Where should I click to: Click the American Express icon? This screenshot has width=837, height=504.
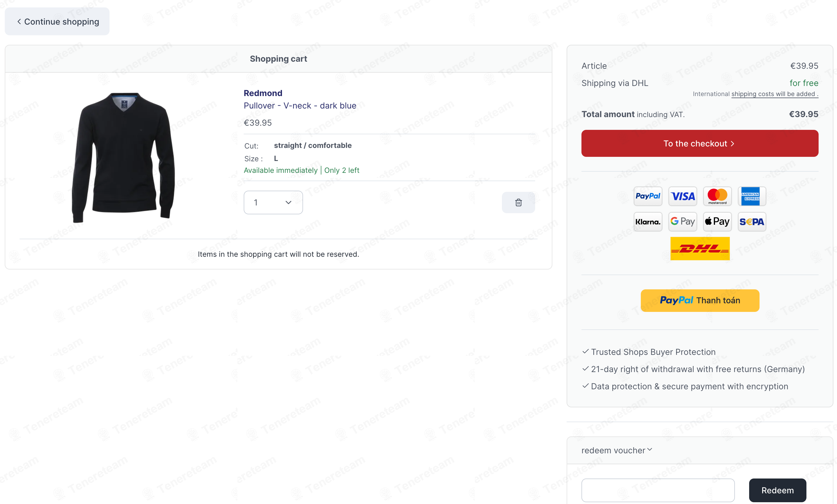click(x=752, y=196)
